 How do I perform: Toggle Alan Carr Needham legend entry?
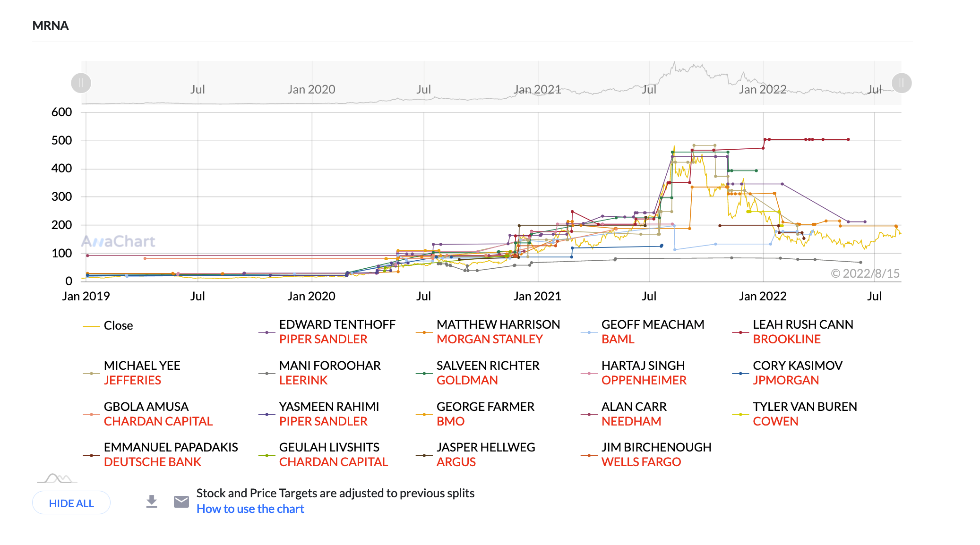(x=624, y=414)
